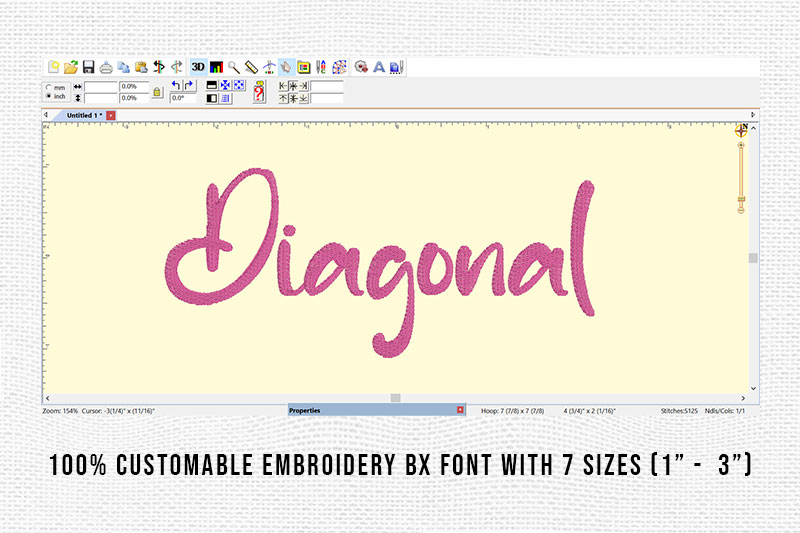Click the tab scroll right arrow
The width and height of the screenshot is (800, 533).
coord(753,115)
